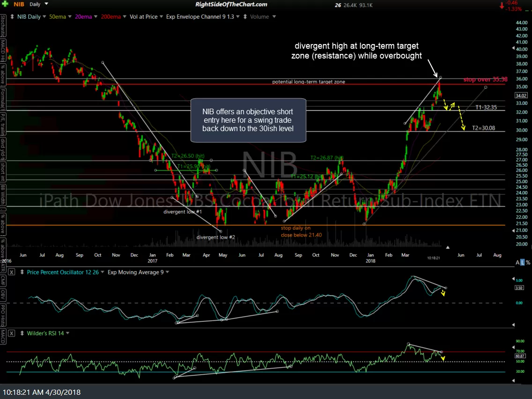This screenshot has width=532, height=399.
Task: Close the Wilder's RSI pane with X
Action: pos(12,333)
